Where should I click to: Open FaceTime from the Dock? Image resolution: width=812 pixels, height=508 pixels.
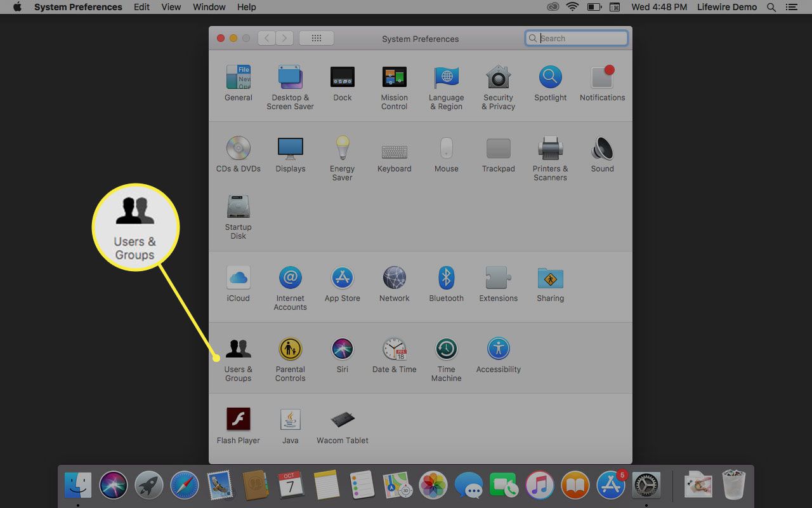click(x=504, y=485)
